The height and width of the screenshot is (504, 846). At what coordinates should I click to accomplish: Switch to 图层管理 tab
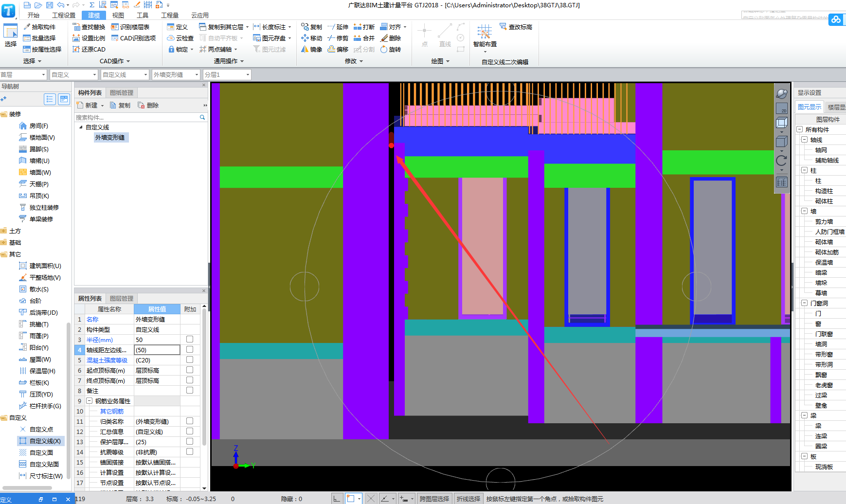pyautogui.click(x=122, y=298)
